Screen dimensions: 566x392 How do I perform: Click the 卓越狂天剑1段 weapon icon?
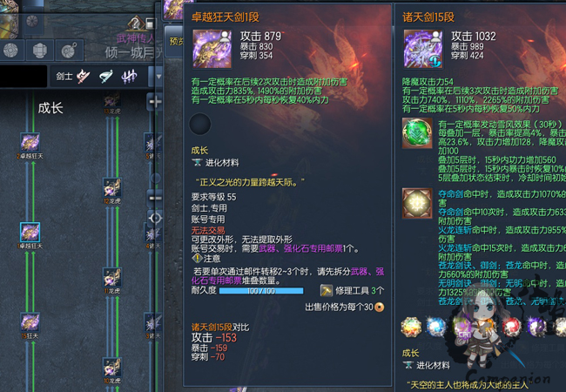coord(212,49)
